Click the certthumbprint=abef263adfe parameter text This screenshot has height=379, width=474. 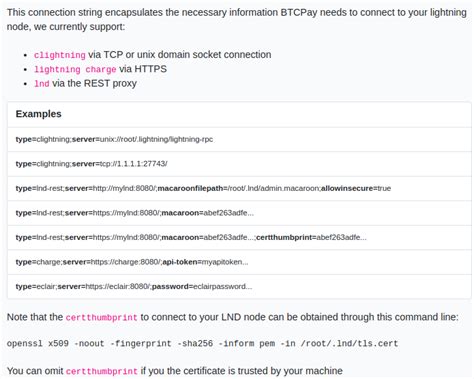(311, 237)
